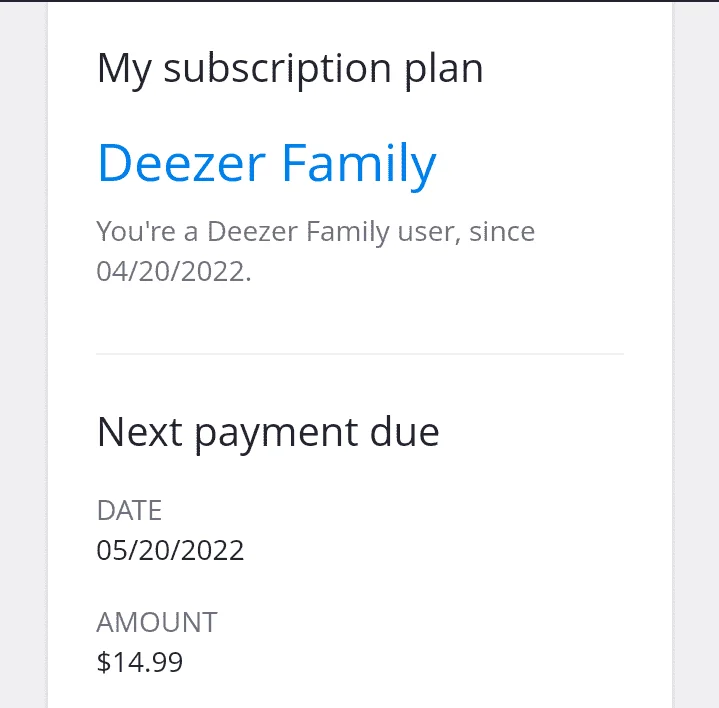The height and width of the screenshot is (708, 719).
Task: Click the word since in description
Action: pyautogui.click(x=502, y=231)
